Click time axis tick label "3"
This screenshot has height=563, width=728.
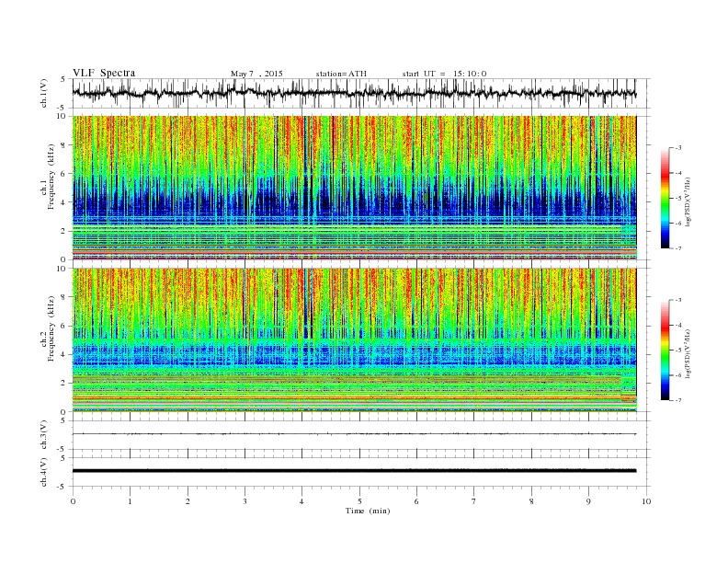[245, 501]
